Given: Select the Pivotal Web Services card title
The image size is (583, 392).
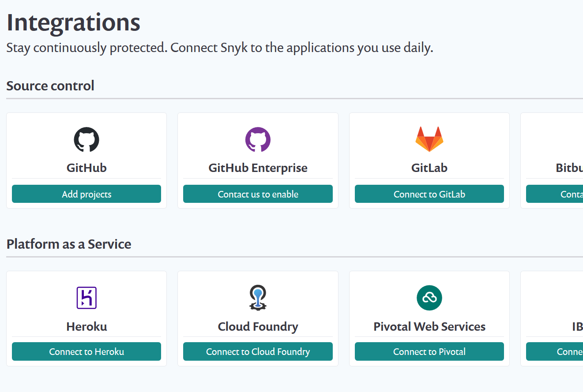Looking at the screenshot, I should pyautogui.click(x=429, y=326).
